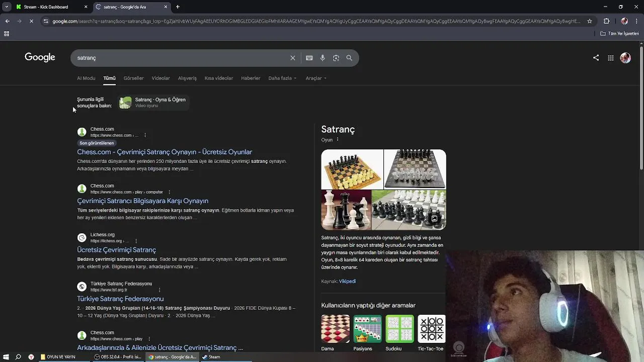This screenshot has width=644, height=362.
Task: Expand the Daha fazla dropdown
Action: [x=282, y=78]
